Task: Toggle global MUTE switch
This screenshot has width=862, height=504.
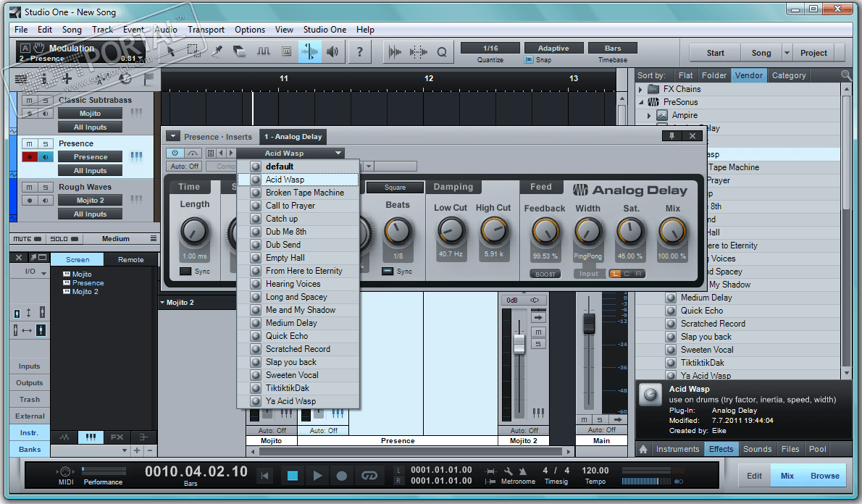Action: [27, 239]
